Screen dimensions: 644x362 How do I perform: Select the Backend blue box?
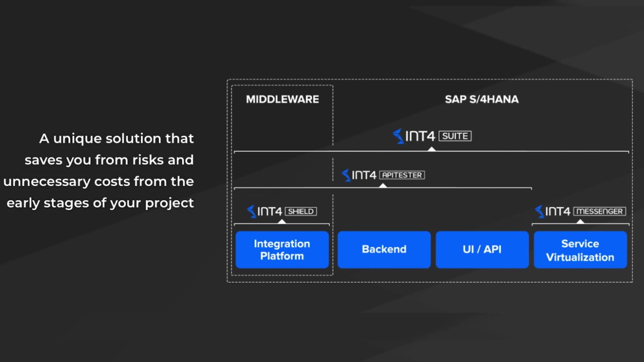pyautogui.click(x=384, y=249)
